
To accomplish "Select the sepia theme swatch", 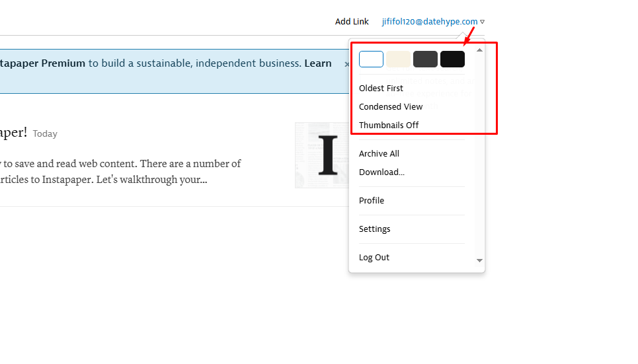I will (399, 59).
